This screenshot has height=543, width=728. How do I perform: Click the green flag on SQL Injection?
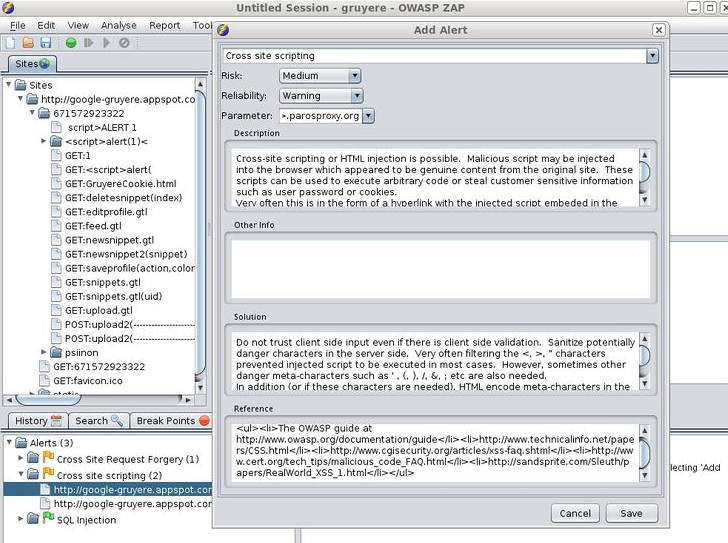click(x=48, y=517)
